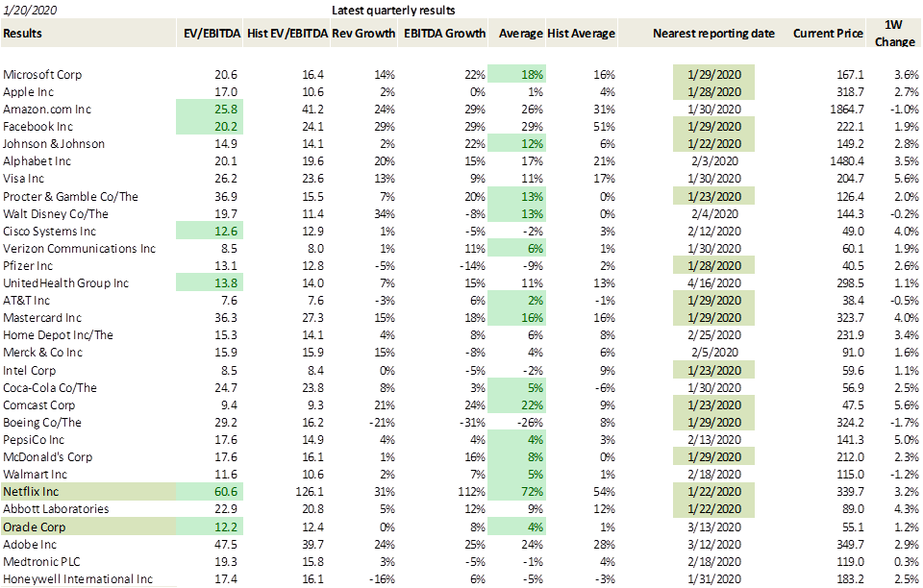This screenshot has height=588, width=923.
Task: Select the EV/EBITDA column header
Action: 212,34
